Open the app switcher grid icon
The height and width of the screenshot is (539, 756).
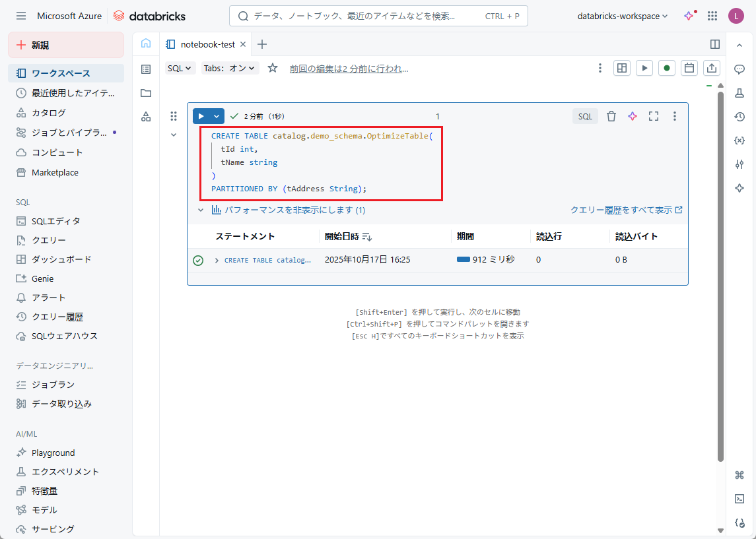point(712,16)
